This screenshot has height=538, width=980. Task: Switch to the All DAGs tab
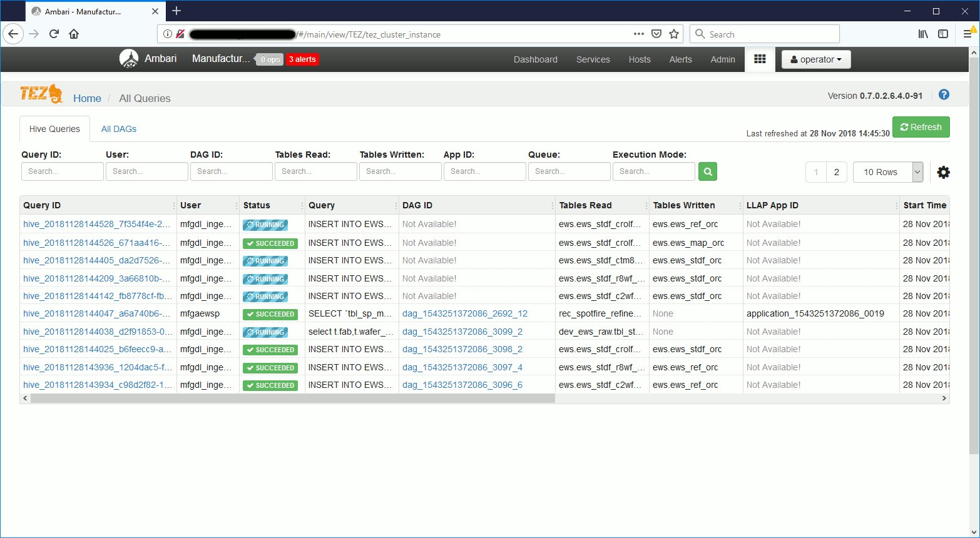(x=119, y=129)
